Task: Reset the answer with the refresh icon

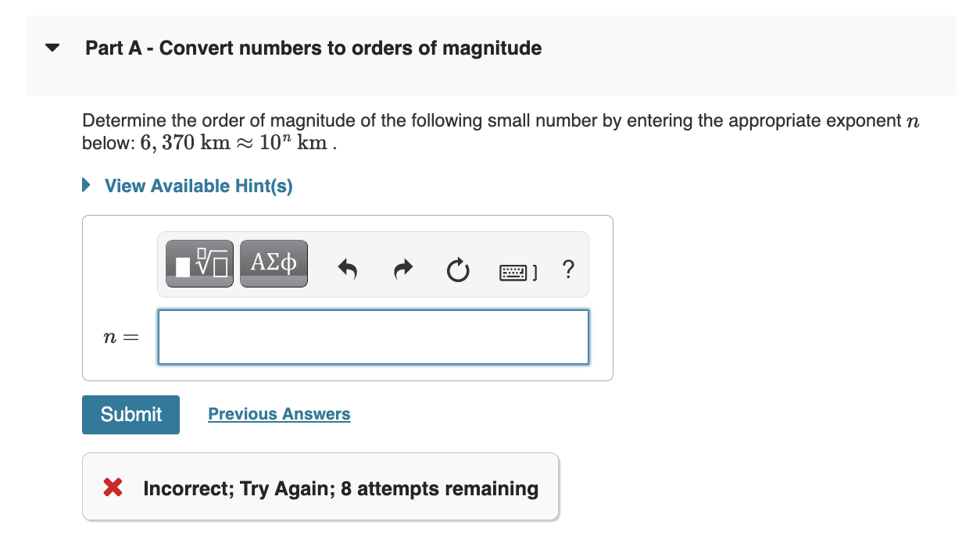Action: tap(458, 270)
